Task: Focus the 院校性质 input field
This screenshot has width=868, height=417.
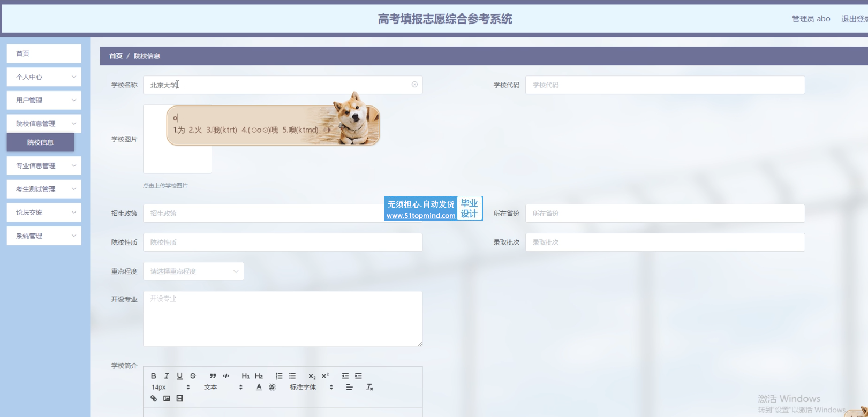Action: [283, 242]
